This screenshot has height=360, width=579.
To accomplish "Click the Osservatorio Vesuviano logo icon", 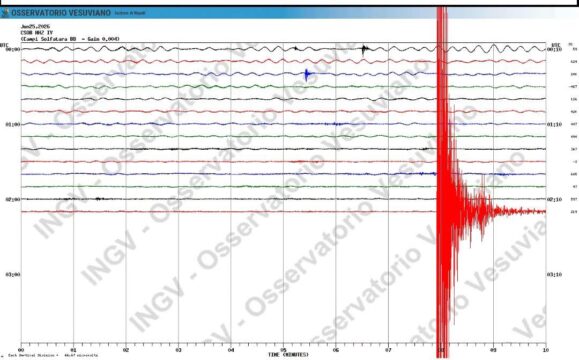I will pyautogui.click(x=5, y=13).
